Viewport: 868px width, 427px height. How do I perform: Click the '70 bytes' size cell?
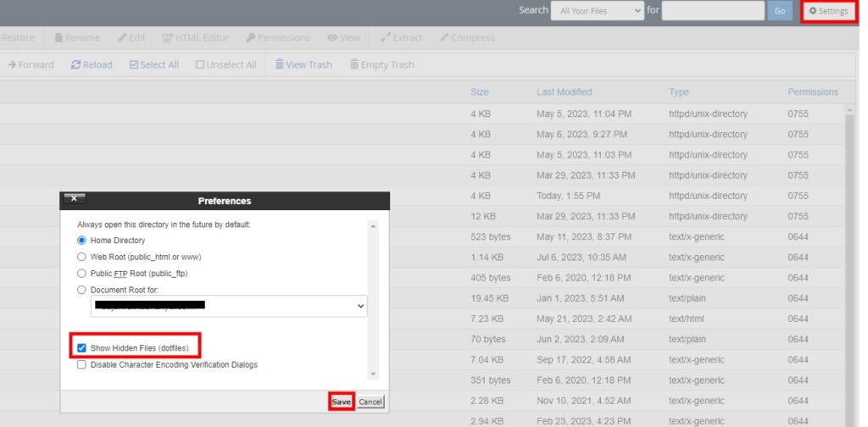(x=488, y=339)
